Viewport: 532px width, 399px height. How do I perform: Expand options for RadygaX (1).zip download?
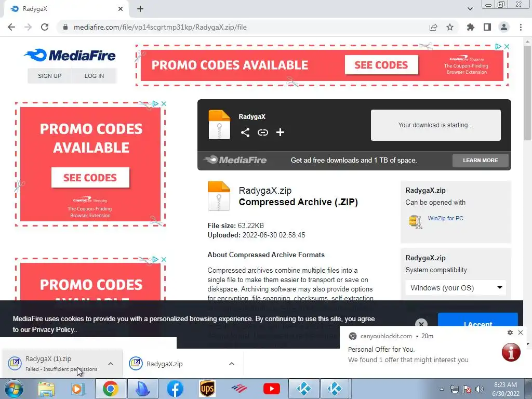pyautogui.click(x=111, y=364)
